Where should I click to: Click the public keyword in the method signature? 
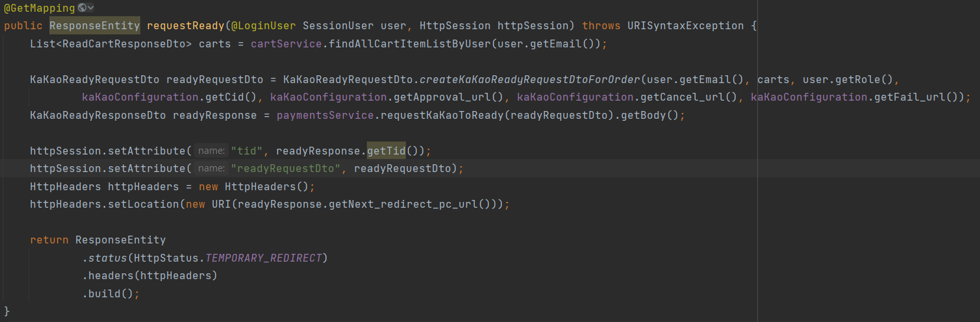[x=23, y=26]
